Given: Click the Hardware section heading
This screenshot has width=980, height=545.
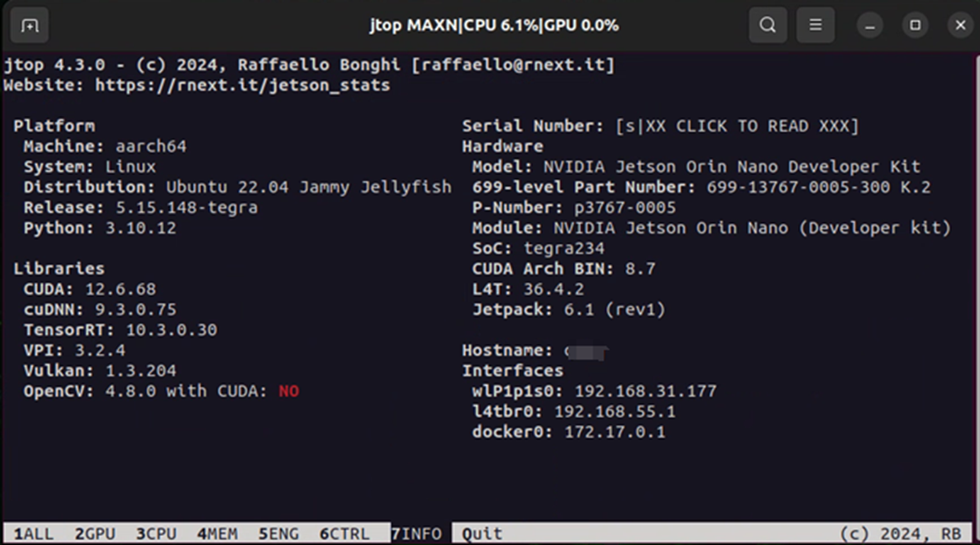Looking at the screenshot, I should click(502, 147).
